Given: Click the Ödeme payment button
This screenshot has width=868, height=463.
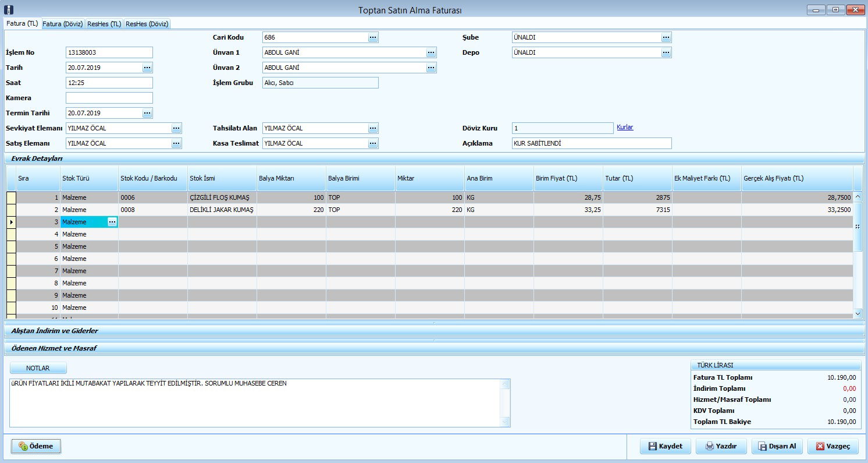Looking at the screenshot, I should coord(35,446).
